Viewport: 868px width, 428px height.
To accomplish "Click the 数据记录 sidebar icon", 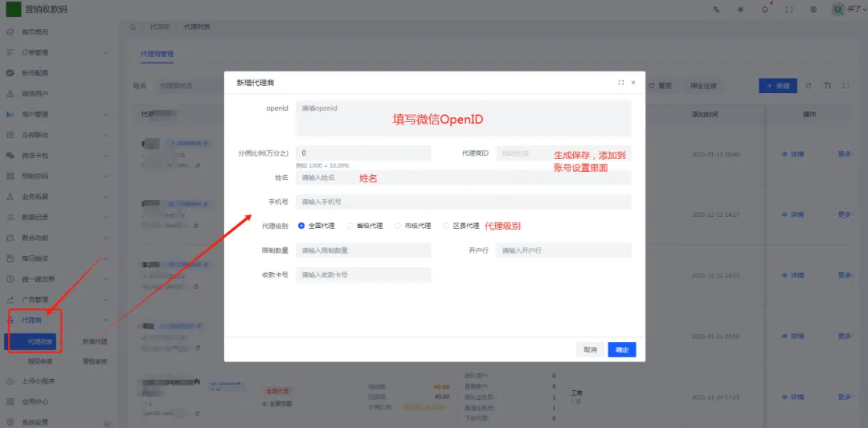I will (x=10, y=218).
